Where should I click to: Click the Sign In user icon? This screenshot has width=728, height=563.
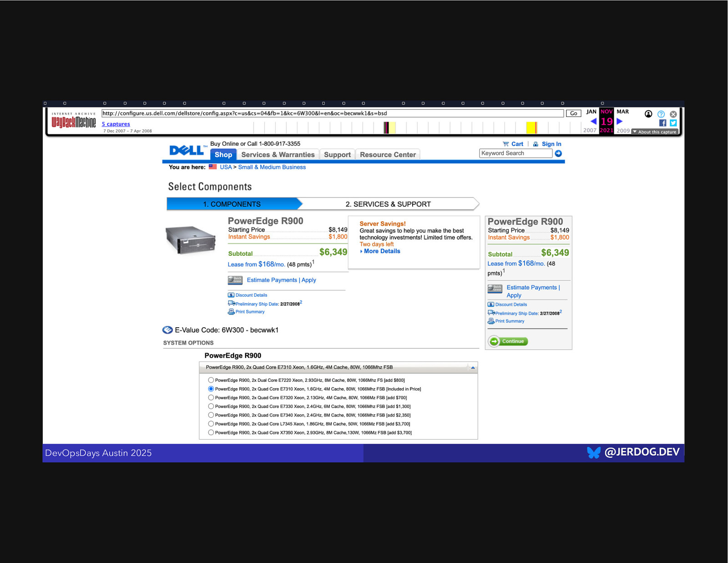click(536, 144)
